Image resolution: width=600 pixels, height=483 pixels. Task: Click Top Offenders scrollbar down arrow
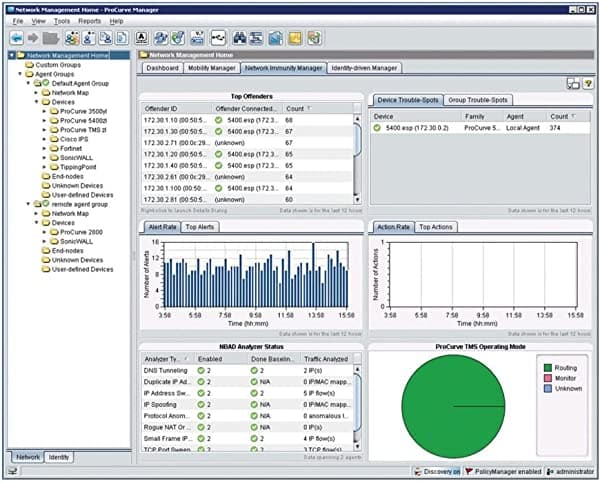point(357,199)
